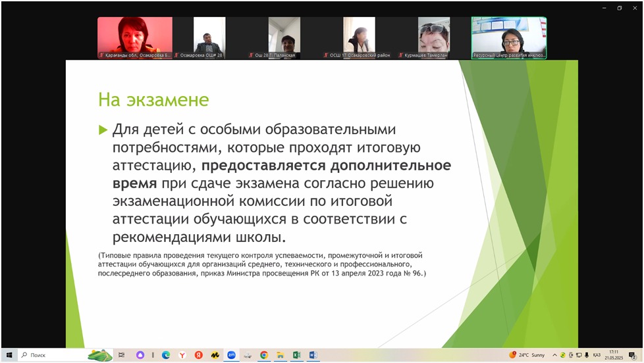The height and width of the screenshot is (363, 644).
Task: Close the Zoom meeting window
Action: point(635,8)
